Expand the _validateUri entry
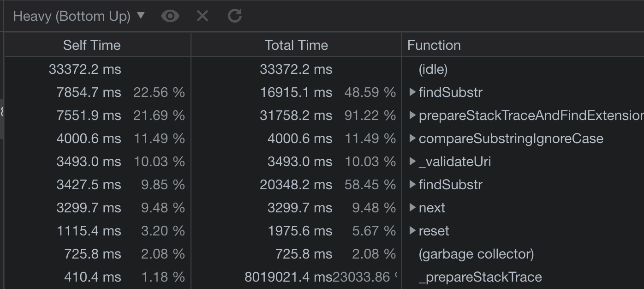644x289 pixels. click(412, 162)
